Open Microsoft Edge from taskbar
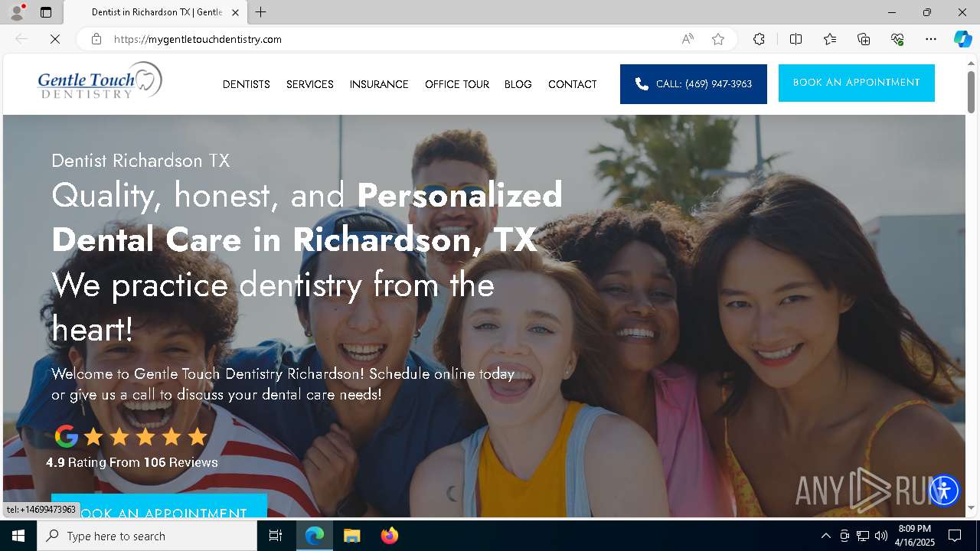 (315, 536)
